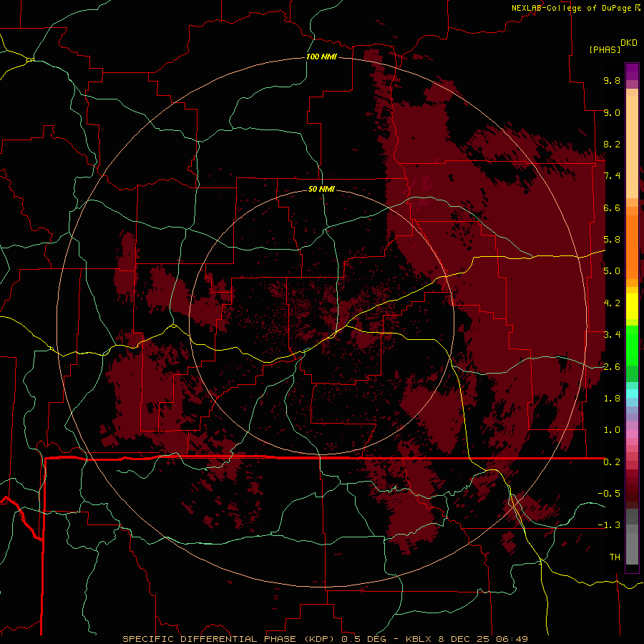Click the 2.6 value on color scale
Image resolution: width=644 pixels, height=644 pixels.
pyautogui.click(x=612, y=367)
